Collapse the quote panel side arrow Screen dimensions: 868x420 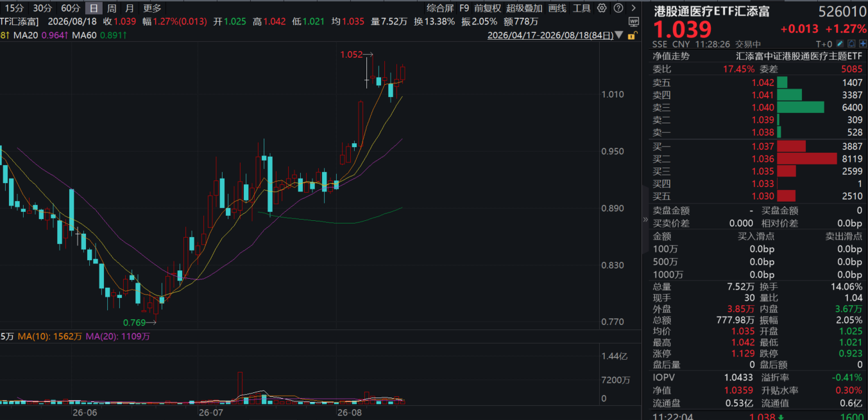coord(645,220)
